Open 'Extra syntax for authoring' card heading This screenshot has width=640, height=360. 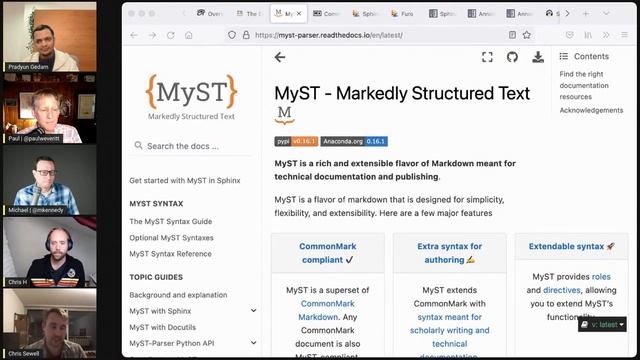coord(449,253)
